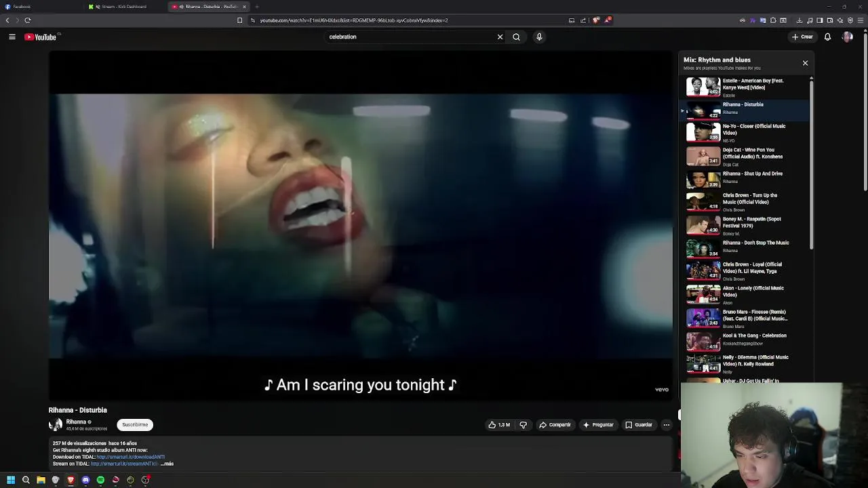Select "Rihanna - Don't Stop The Music" title

tap(755, 243)
